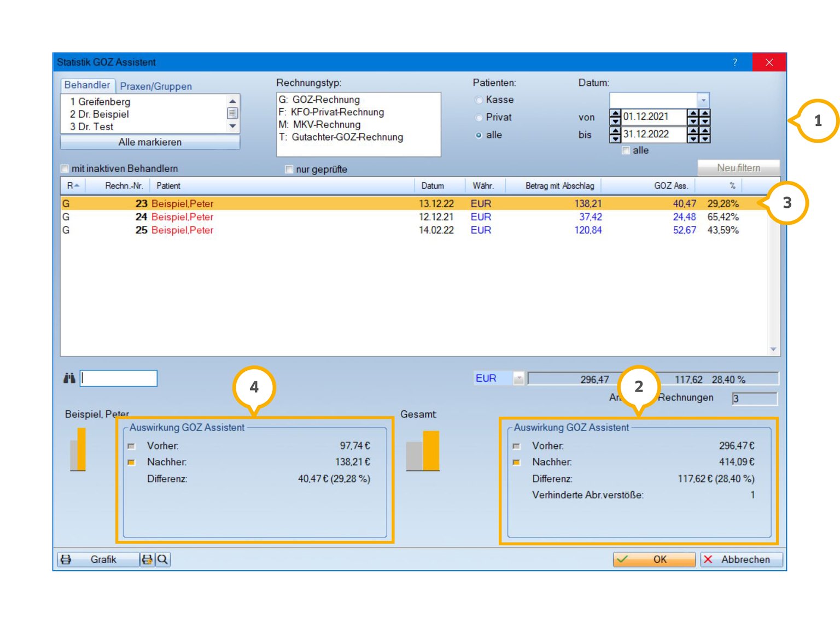Click the orange Nachher swatch for Beispiel, Peter
The width and height of the screenshot is (840, 624).
coord(131,463)
